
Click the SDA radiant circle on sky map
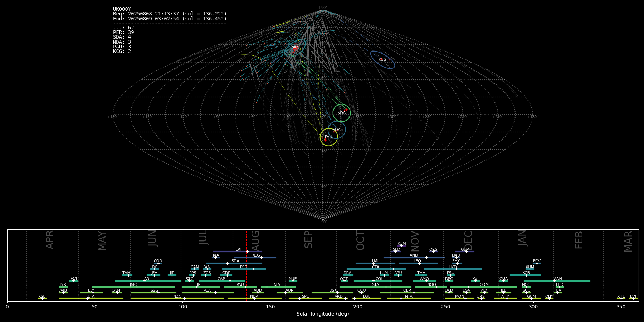337,130
